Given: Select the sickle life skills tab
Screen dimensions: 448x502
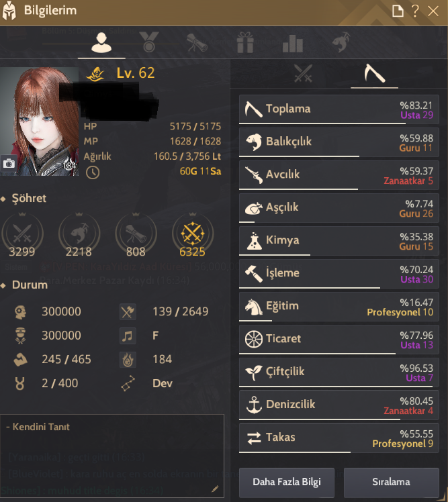Looking at the screenshot, I should tap(374, 73).
